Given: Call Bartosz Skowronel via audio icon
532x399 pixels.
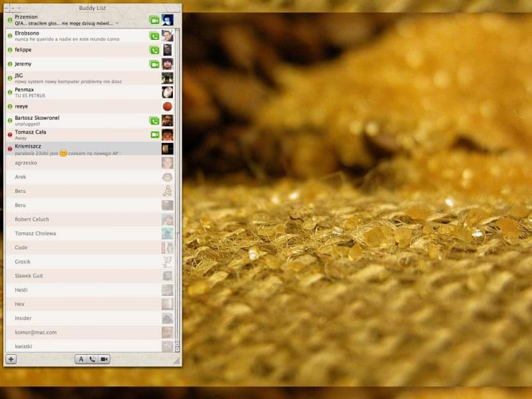Looking at the screenshot, I should (154, 121).
